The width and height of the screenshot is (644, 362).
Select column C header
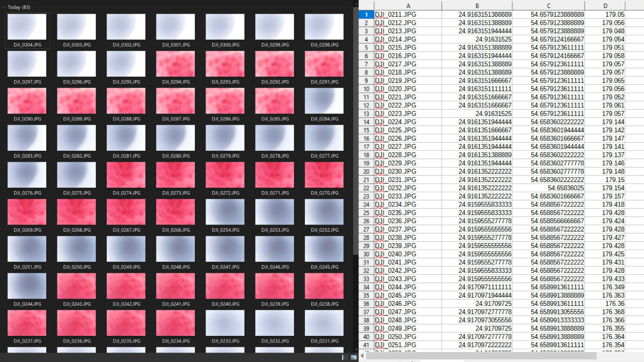point(548,6)
